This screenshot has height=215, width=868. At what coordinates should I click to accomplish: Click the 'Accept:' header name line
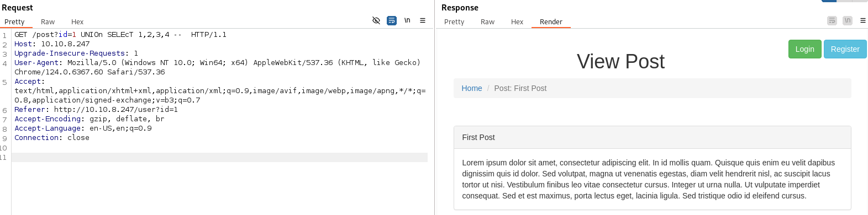click(x=30, y=81)
